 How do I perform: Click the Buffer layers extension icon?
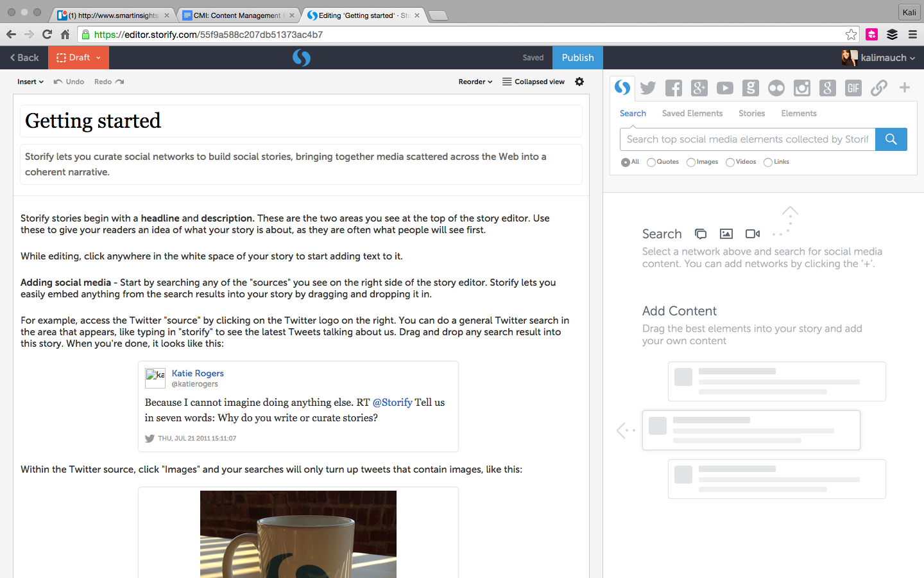tap(892, 34)
